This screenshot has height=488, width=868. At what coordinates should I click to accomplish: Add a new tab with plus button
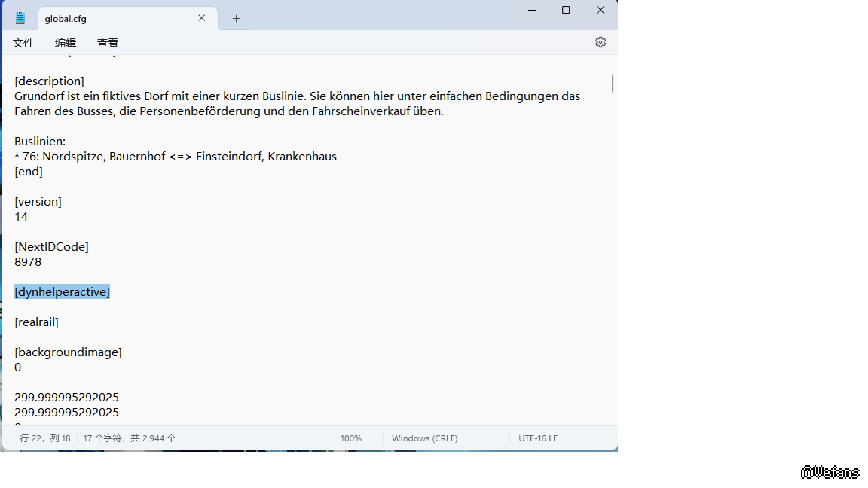coord(236,18)
